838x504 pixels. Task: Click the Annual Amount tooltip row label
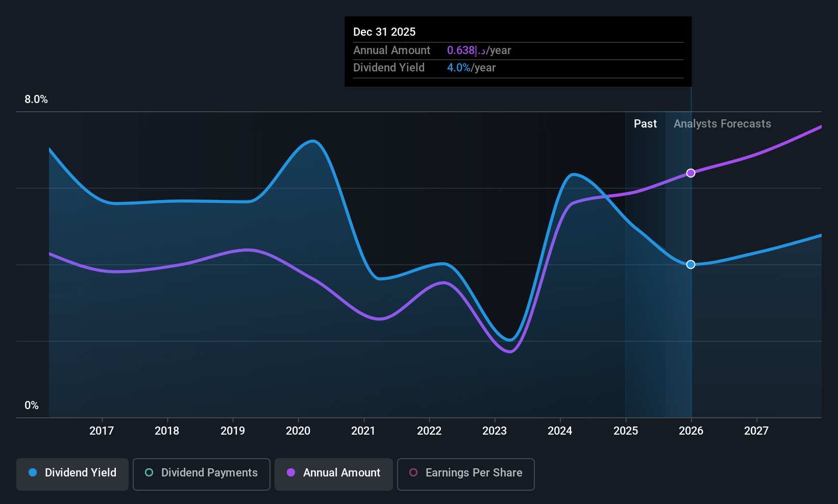click(x=391, y=51)
